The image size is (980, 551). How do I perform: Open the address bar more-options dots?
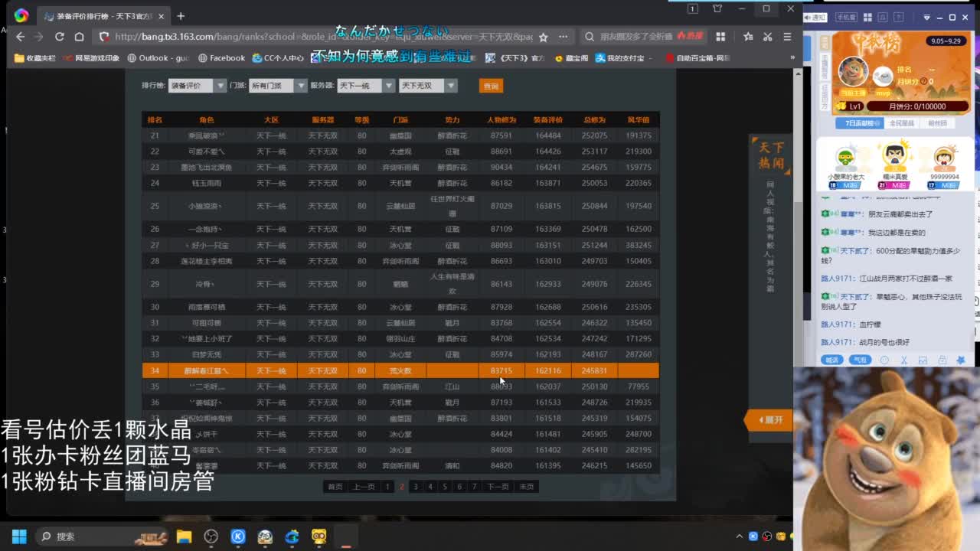(x=563, y=37)
